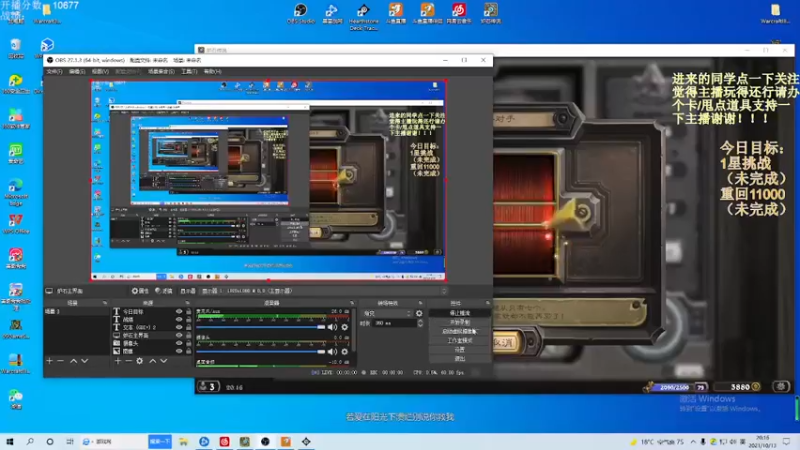Hide the 战绩 source with eye icon
This screenshot has width=800, height=450.
[x=179, y=319]
